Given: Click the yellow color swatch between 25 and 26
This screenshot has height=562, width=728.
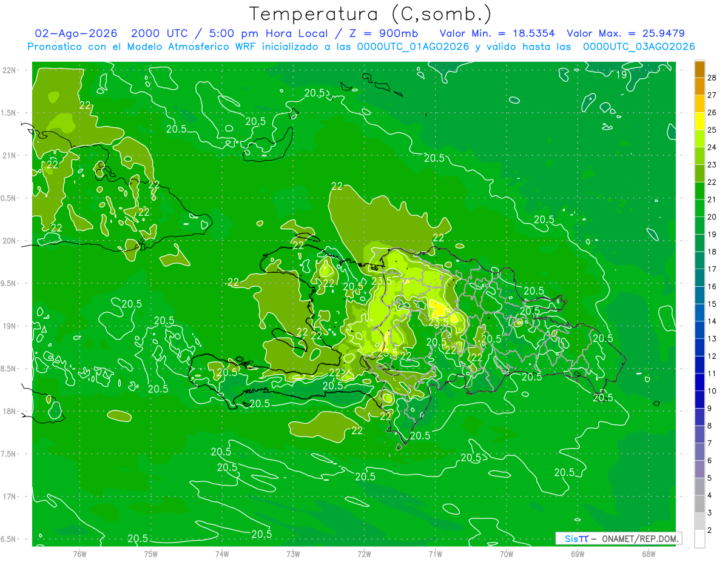Looking at the screenshot, I should 699,121.
